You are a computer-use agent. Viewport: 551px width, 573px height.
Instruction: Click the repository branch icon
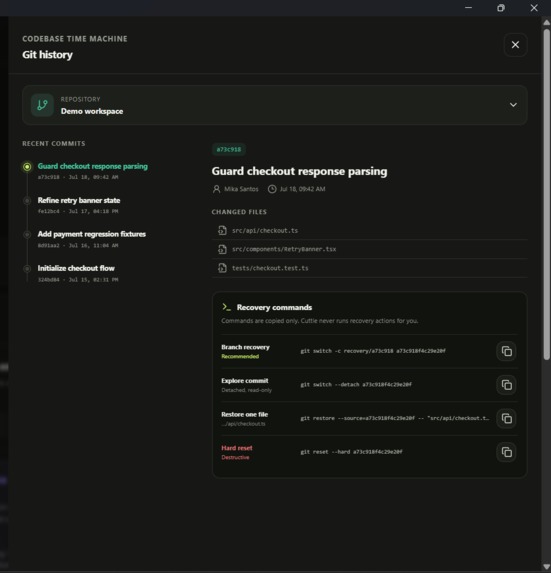42,105
